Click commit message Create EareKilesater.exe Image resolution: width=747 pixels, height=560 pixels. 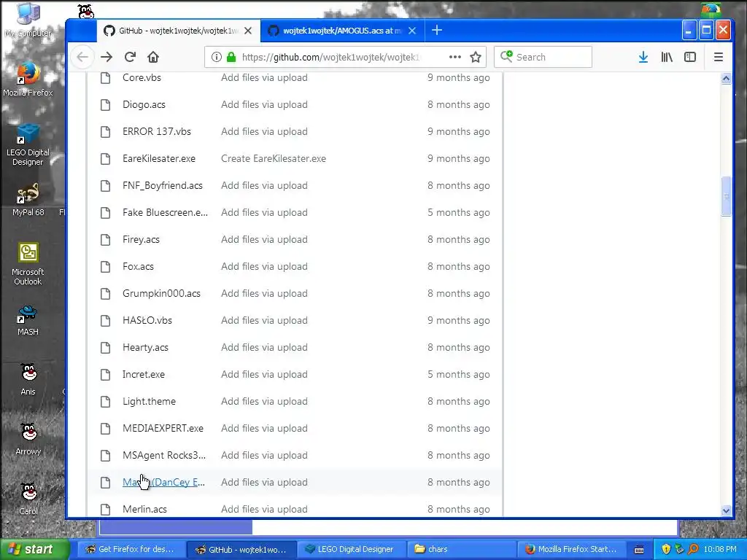[274, 158]
